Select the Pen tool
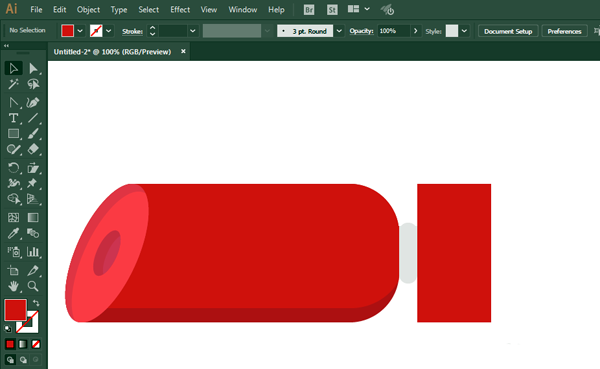This screenshot has height=369, width=600. (33, 103)
